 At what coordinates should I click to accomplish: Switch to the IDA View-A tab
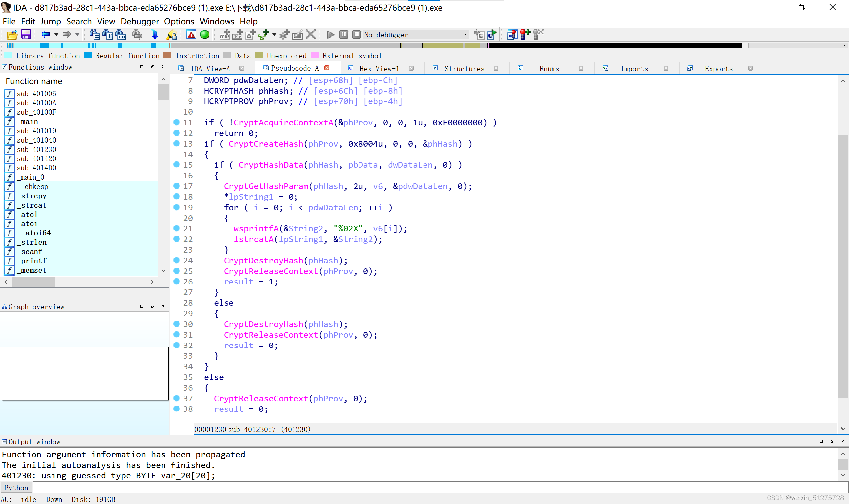210,69
